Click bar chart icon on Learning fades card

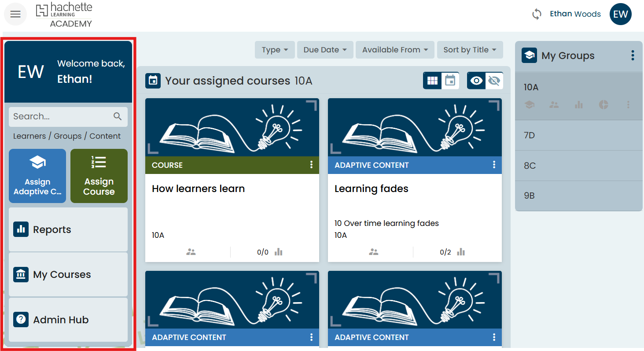pyautogui.click(x=460, y=252)
